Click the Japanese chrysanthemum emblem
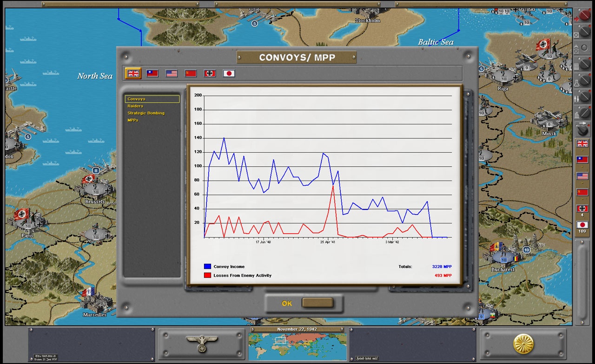The width and height of the screenshot is (595, 364). click(x=524, y=344)
